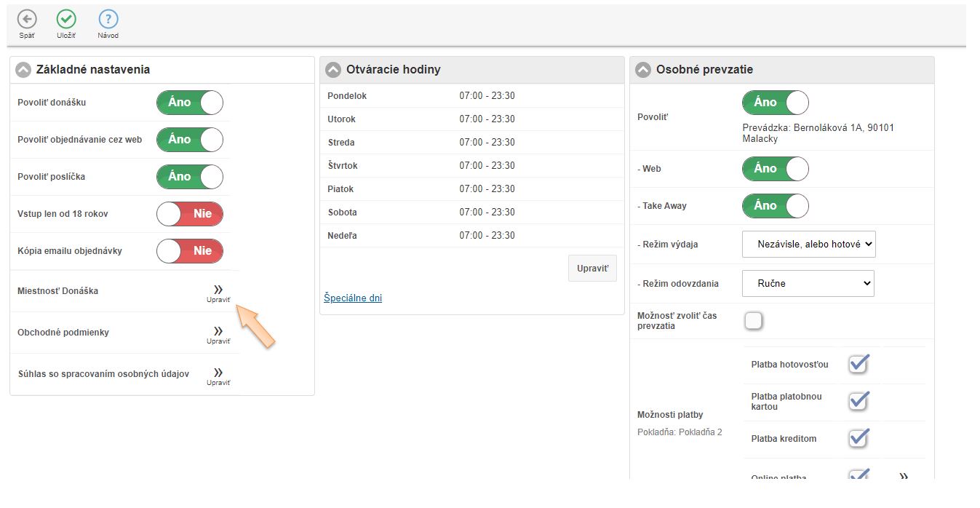Collapse the Otváracie hodiny panel

point(333,70)
